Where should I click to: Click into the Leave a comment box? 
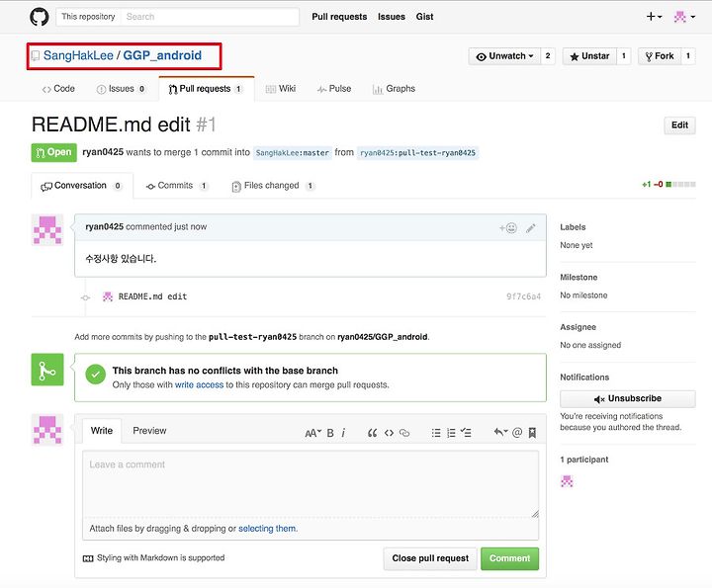tap(311, 483)
